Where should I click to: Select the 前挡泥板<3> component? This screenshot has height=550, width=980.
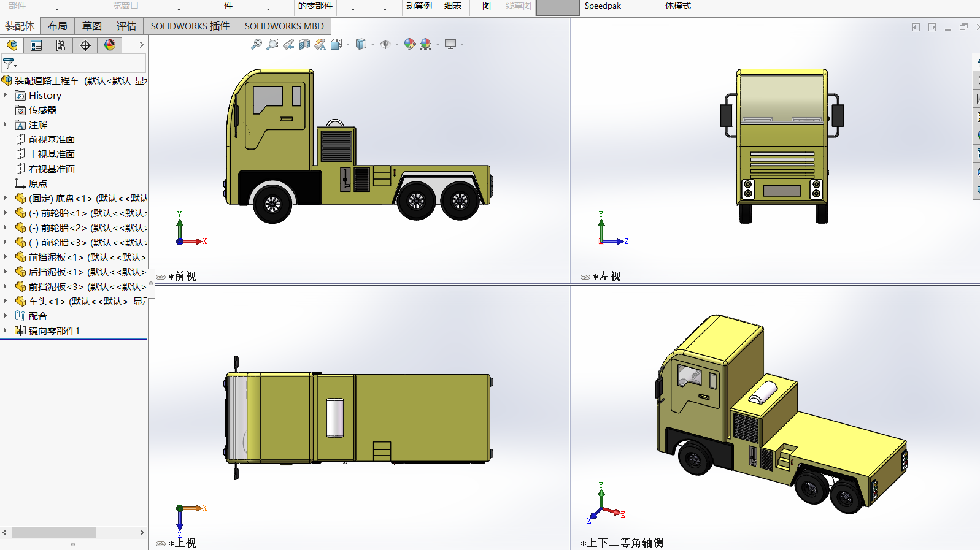click(x=81, y=287)
